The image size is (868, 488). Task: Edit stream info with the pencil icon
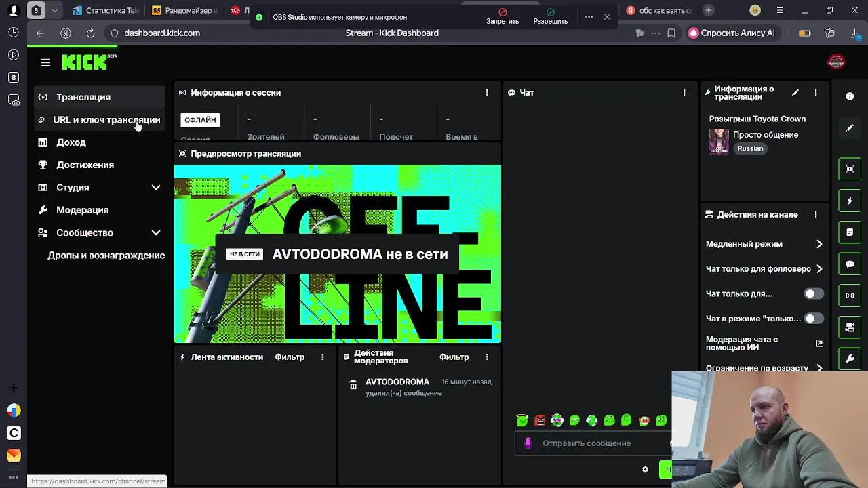point(795,93)
